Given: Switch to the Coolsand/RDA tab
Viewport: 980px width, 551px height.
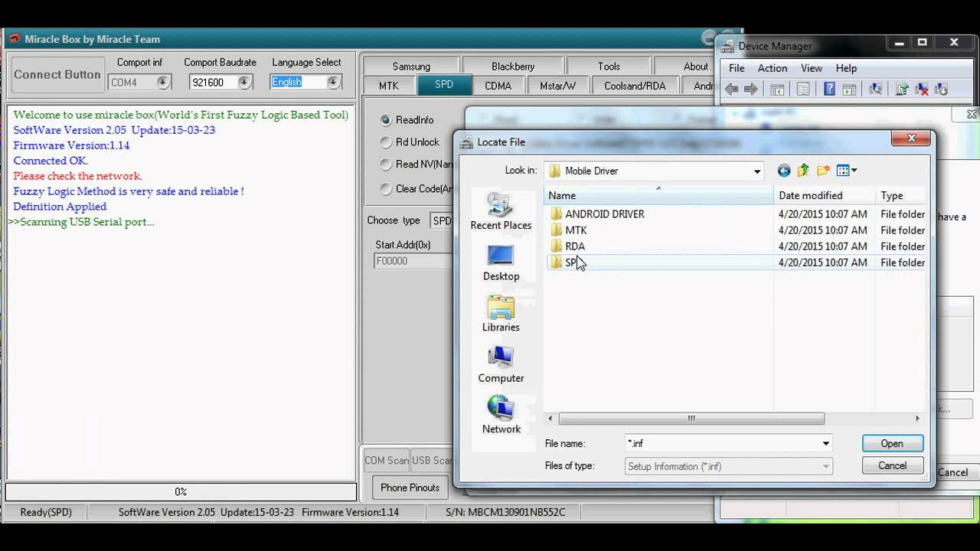Looking at the screenshot, I should (x=635, y=86).
